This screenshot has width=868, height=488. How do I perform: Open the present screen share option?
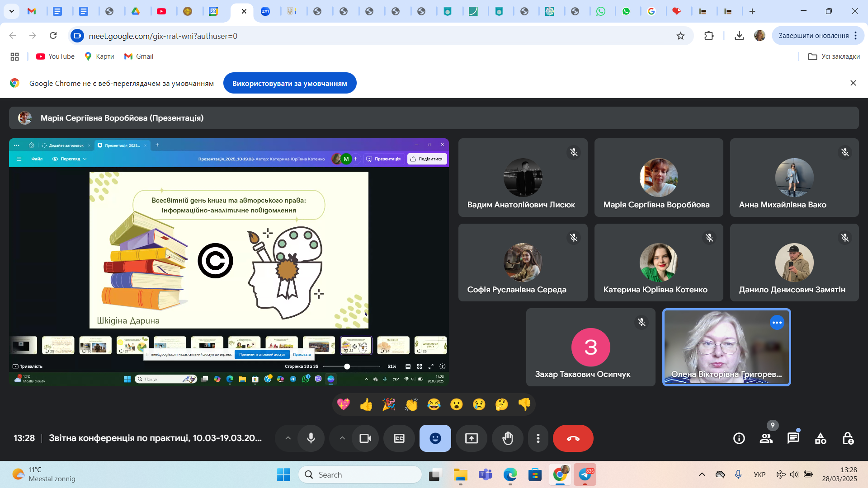coord(472,438)
